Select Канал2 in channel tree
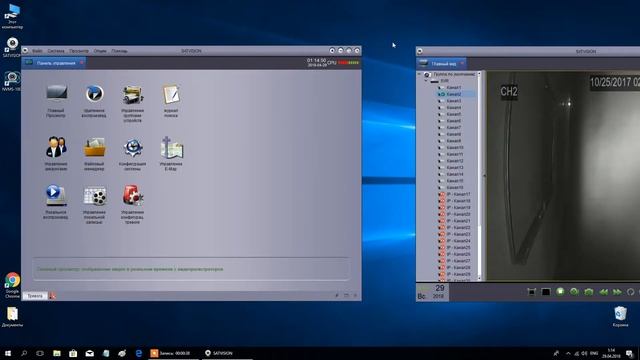 point(454,94)
